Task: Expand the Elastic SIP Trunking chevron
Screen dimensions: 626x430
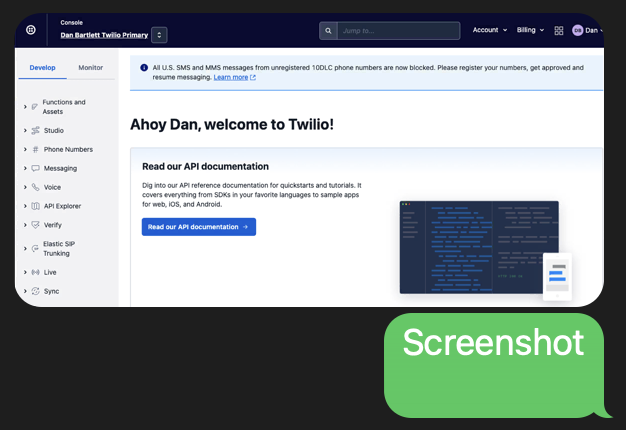Action: click(25, 248)
